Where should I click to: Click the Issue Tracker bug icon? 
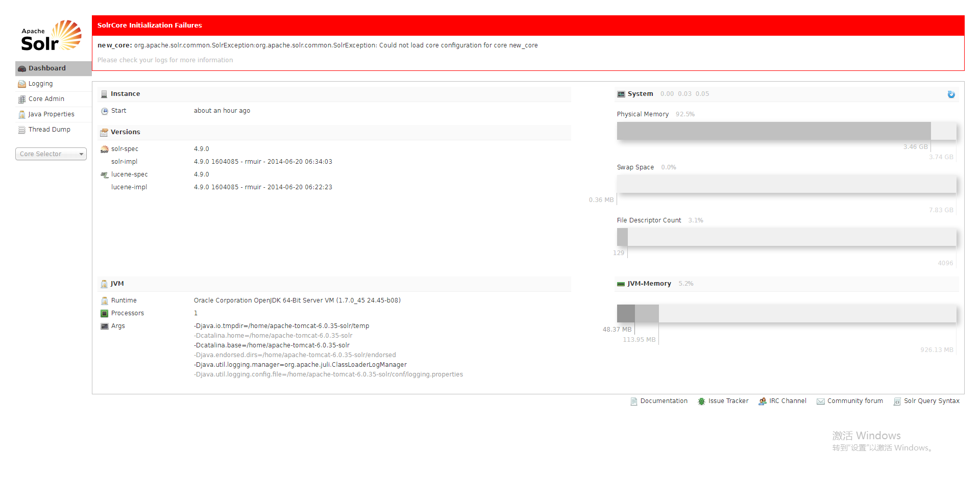click(702, 401)
